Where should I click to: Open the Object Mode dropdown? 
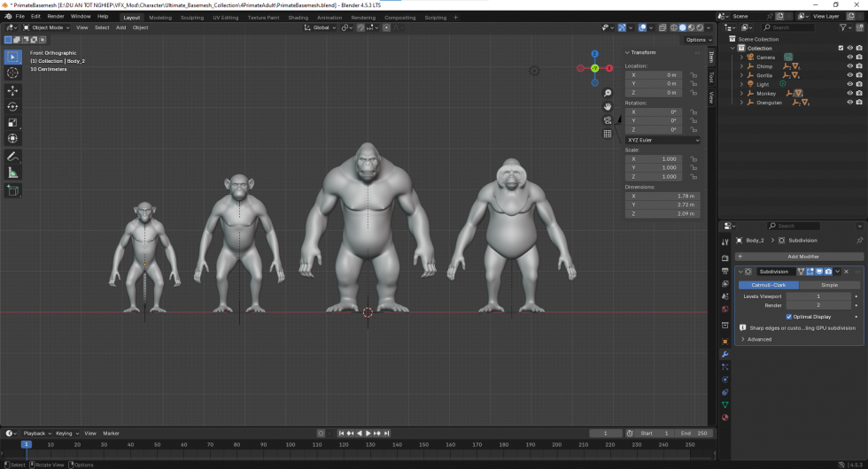pos(46,27)
